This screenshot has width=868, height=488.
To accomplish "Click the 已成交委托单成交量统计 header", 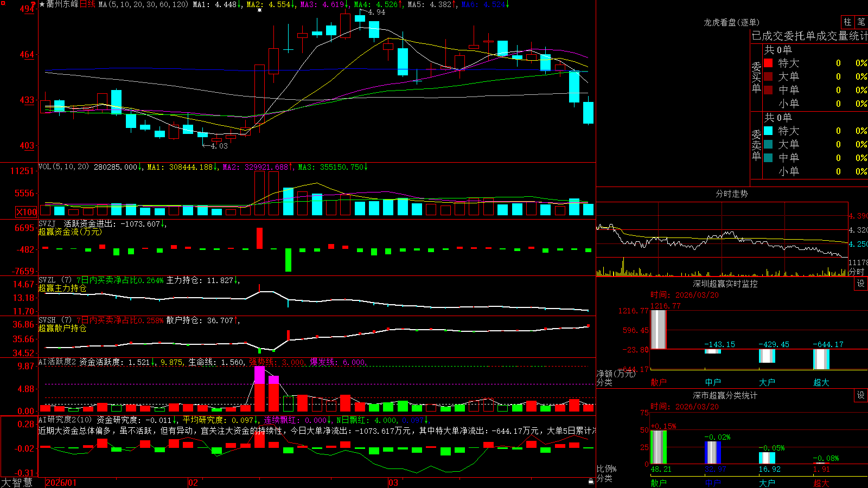I will [x=809, y=36].
